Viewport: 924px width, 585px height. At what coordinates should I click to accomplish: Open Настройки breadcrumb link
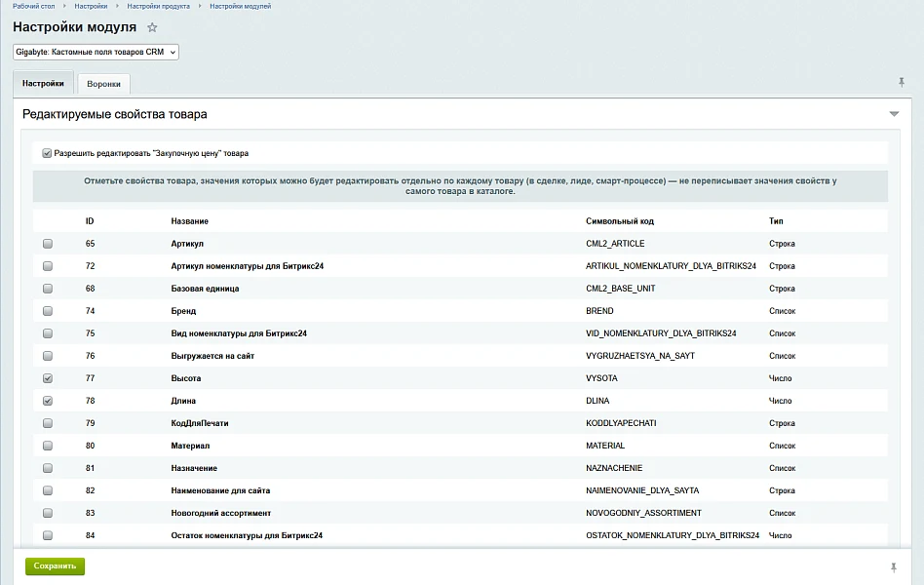point(91,6)
